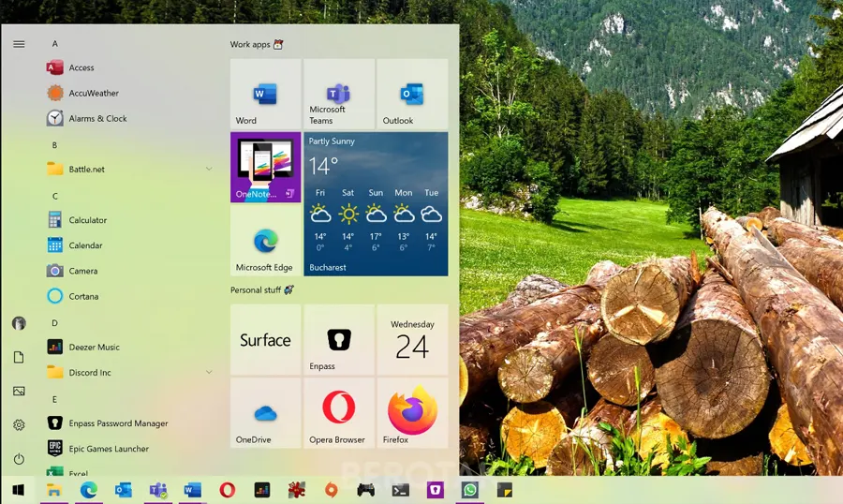Open the Enpass tile
This screenshot has height=504, width=843.
(x=339, y=339)
